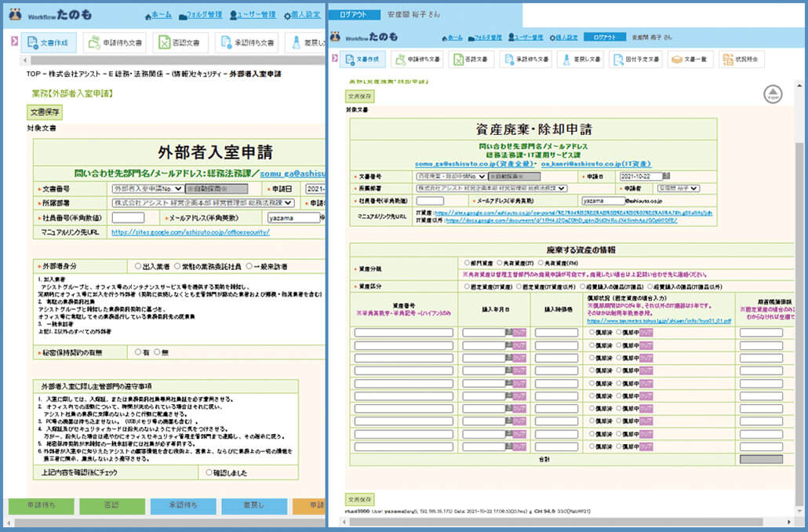Open 所属部署 dropdown in right window
This screenshot has width=808, height=532.
click(492, 188)
